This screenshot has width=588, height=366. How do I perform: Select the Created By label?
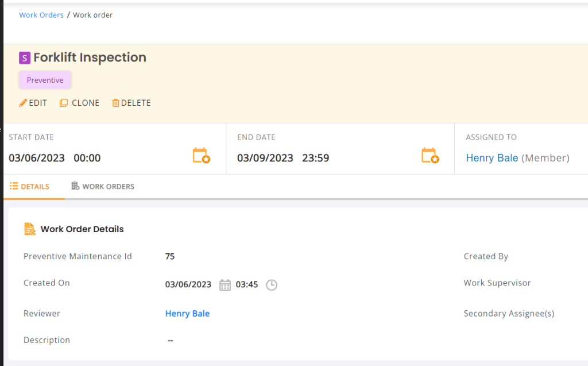[x=486, y=256]
